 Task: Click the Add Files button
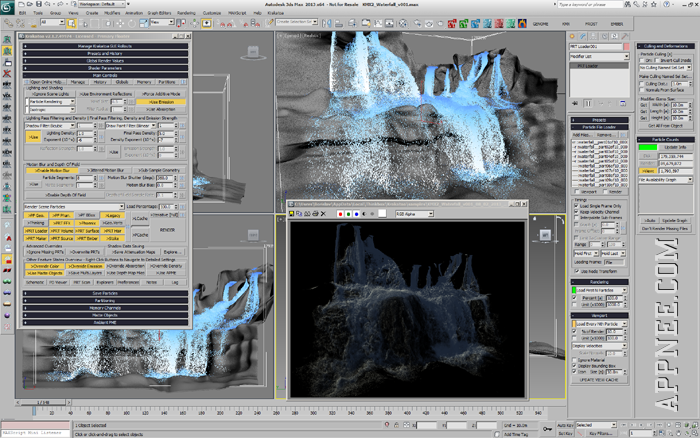point(582,135)
